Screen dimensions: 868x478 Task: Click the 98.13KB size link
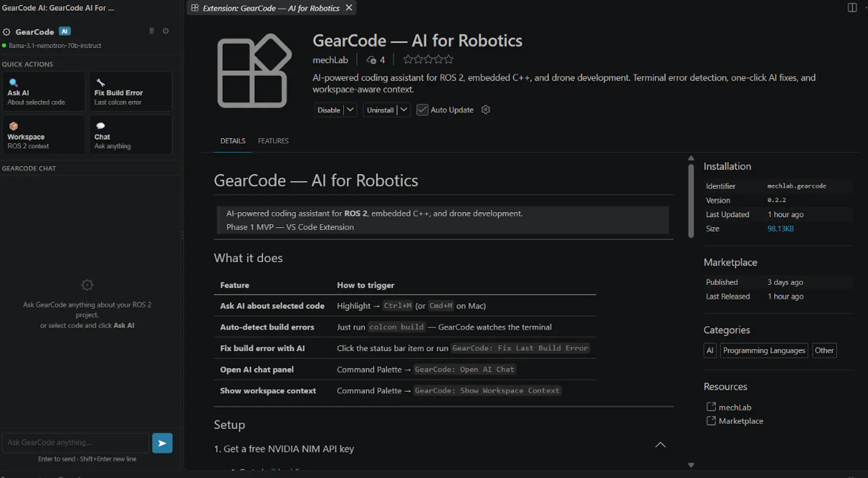point(780,229)
